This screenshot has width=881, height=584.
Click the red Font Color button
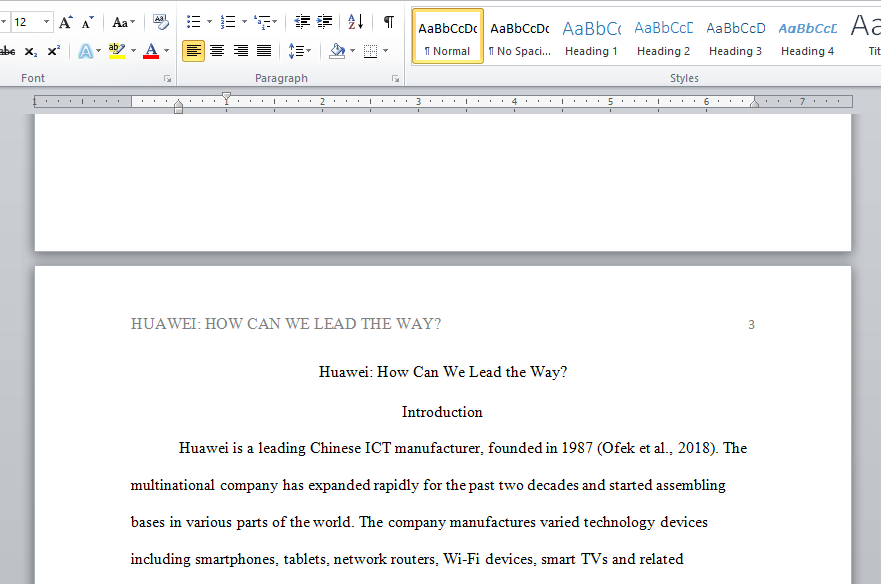[151, 51]
